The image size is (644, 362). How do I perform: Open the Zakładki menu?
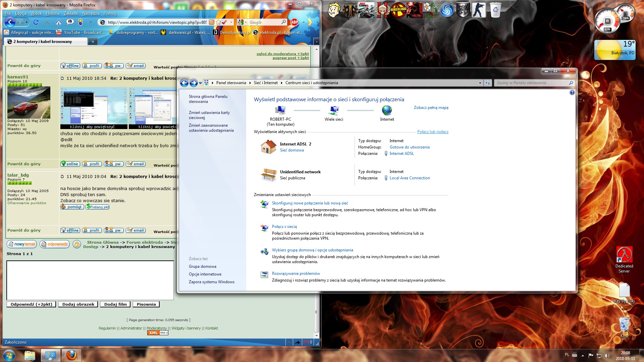point(71,13)
